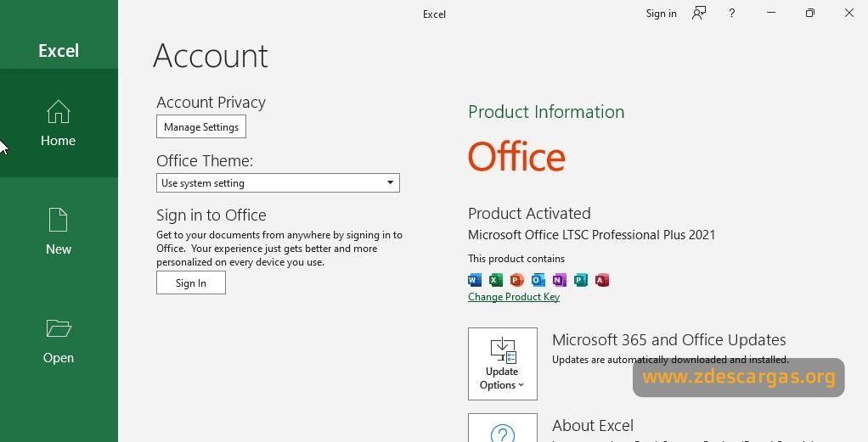Click the Sign In button under Sign in to Office

[x=191, y=283]
